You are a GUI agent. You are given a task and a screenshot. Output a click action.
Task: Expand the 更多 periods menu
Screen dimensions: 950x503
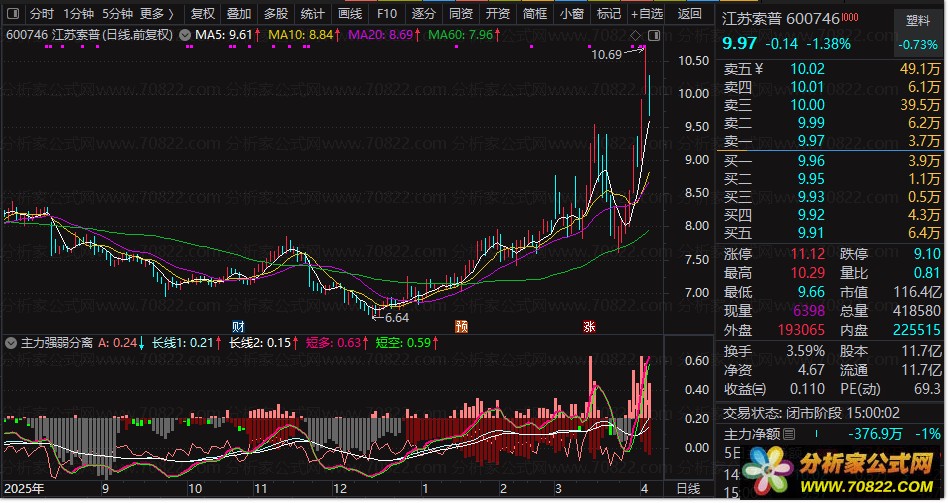[156, 13]
